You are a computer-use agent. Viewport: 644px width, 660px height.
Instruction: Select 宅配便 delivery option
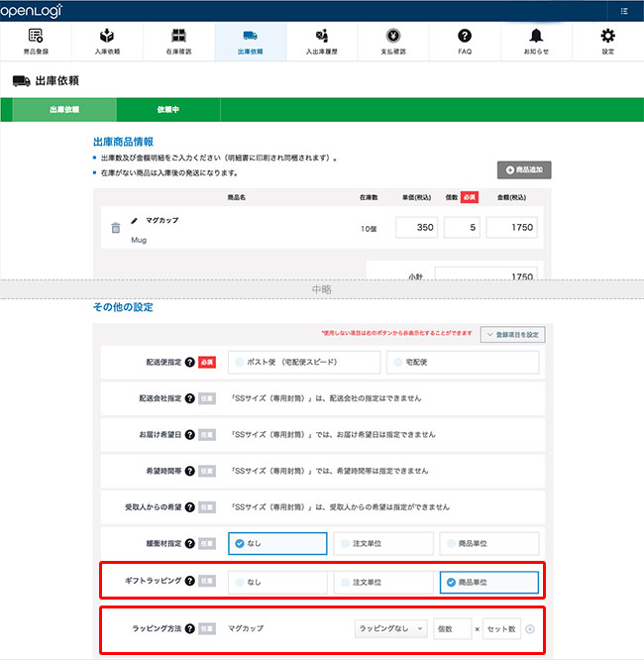tap(463, 362)
